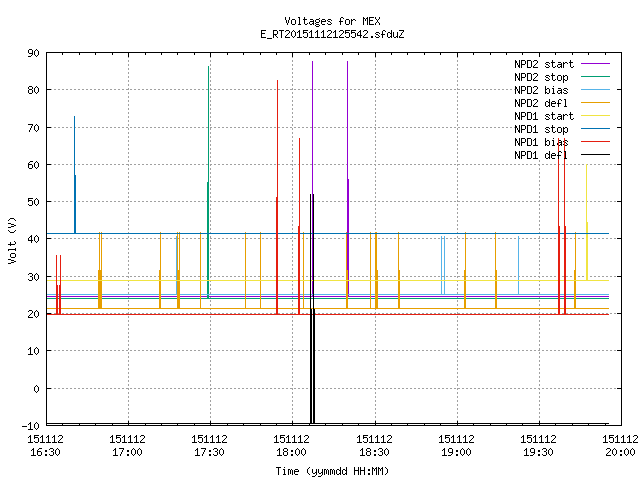Click the y-axis tick label 30
Image resolution: width=640 pixels, height=480 pixels.
[x=33, y=277]
